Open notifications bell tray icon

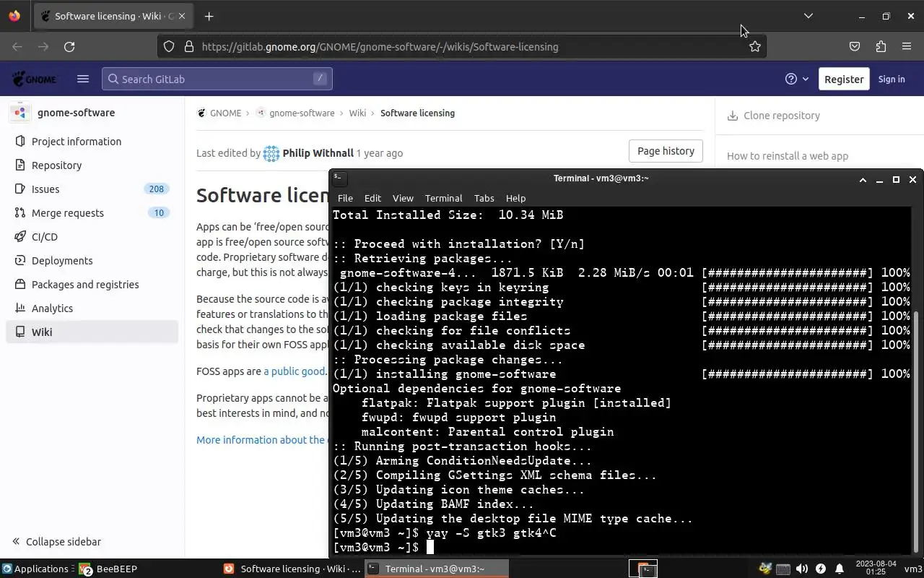[x=840, y=569]
